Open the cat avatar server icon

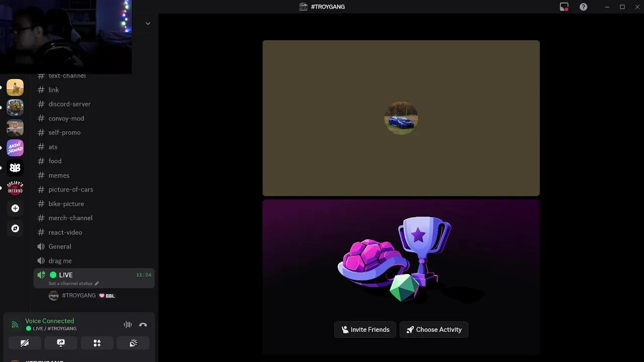(15, 128)
